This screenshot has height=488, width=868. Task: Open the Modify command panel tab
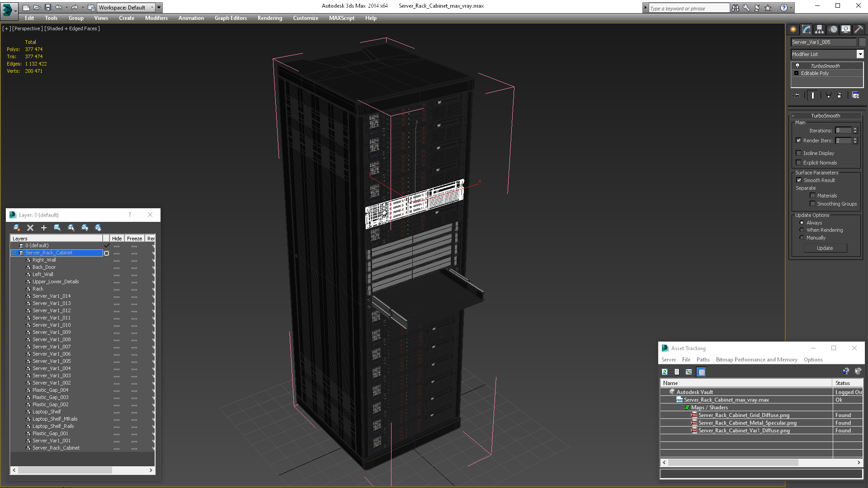807,29
